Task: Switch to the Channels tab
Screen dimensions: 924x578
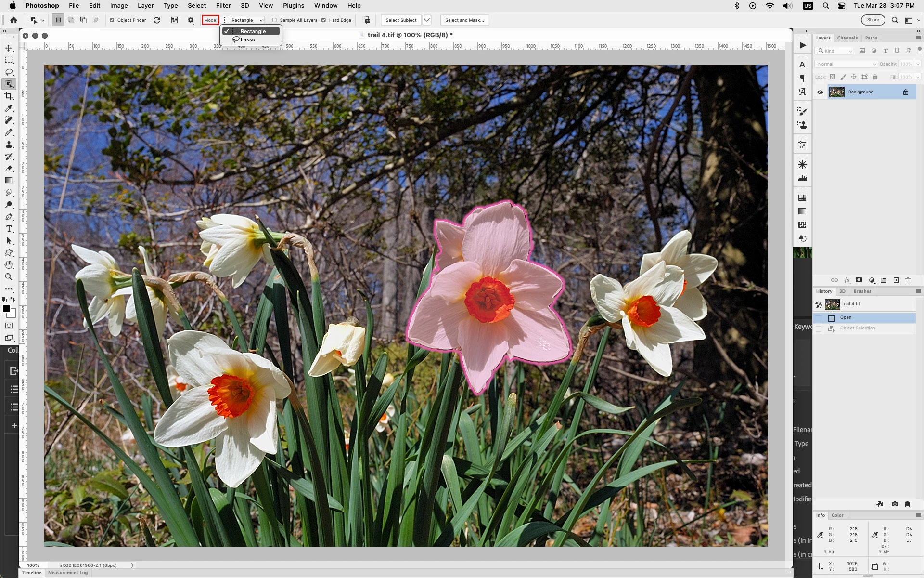Action: pyautogui.click(x=847, y=38)
